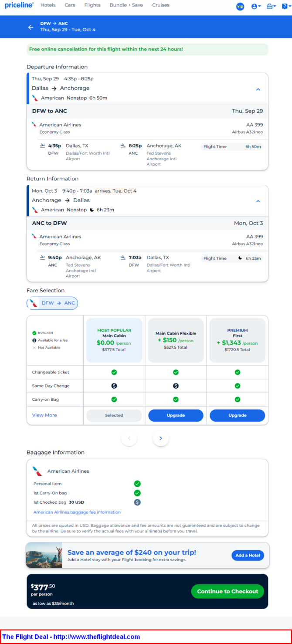Open the trips briefcase menu

point(271,7)
